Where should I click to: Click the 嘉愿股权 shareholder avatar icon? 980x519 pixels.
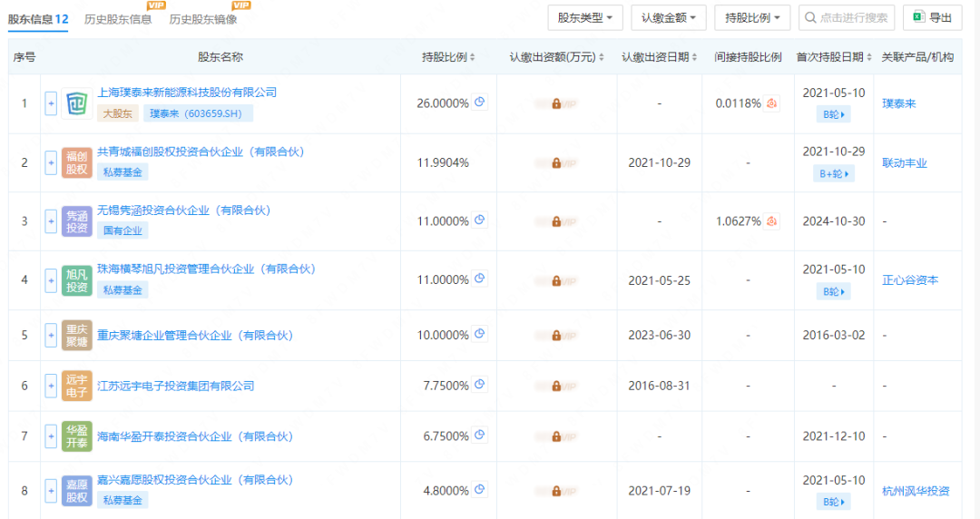[x=77, y=491]
